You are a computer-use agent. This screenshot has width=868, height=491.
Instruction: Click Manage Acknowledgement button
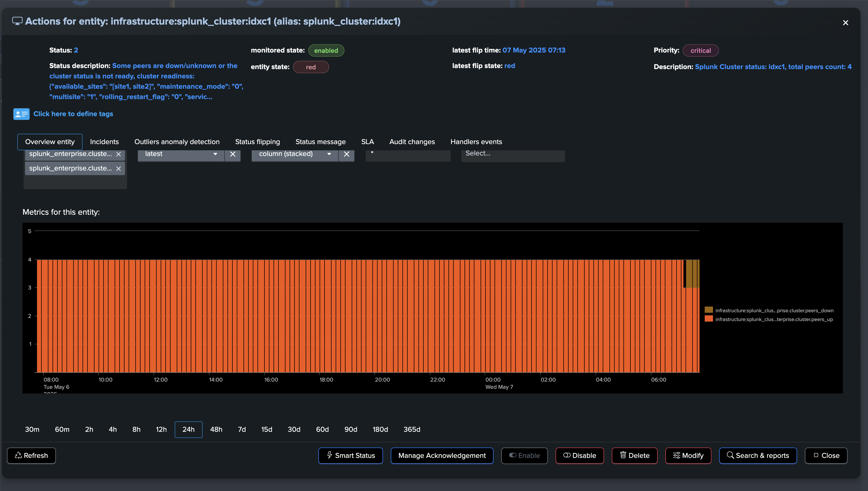pos(442,456)
